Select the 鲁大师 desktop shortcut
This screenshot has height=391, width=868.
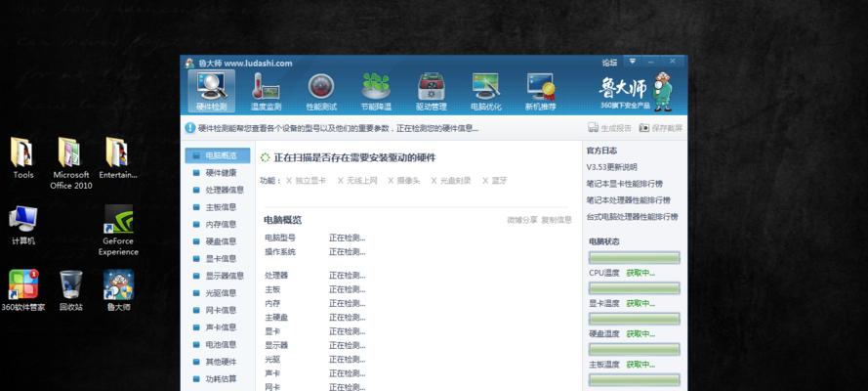(118, 290)
